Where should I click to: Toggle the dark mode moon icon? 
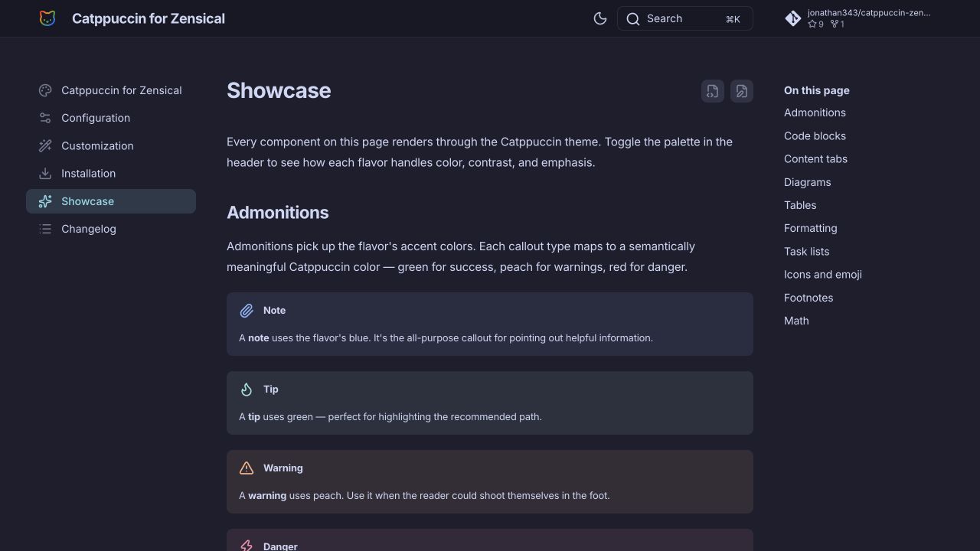pos(600,18)
